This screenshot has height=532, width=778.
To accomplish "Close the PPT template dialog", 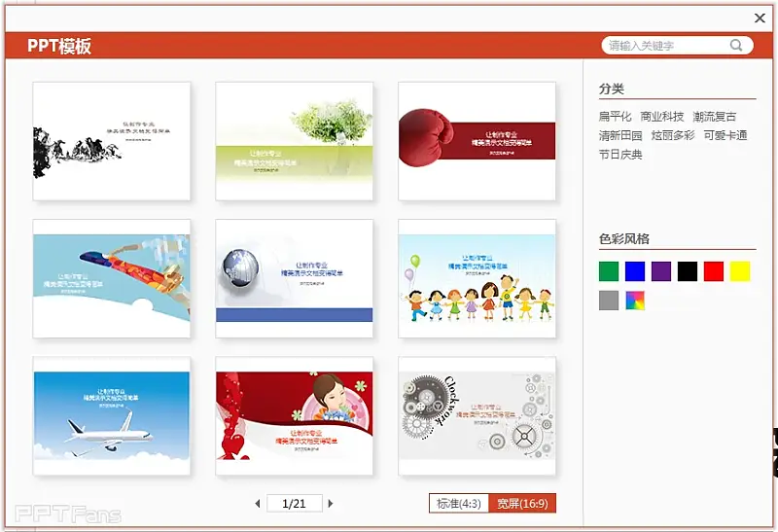I will pos(760,18).
